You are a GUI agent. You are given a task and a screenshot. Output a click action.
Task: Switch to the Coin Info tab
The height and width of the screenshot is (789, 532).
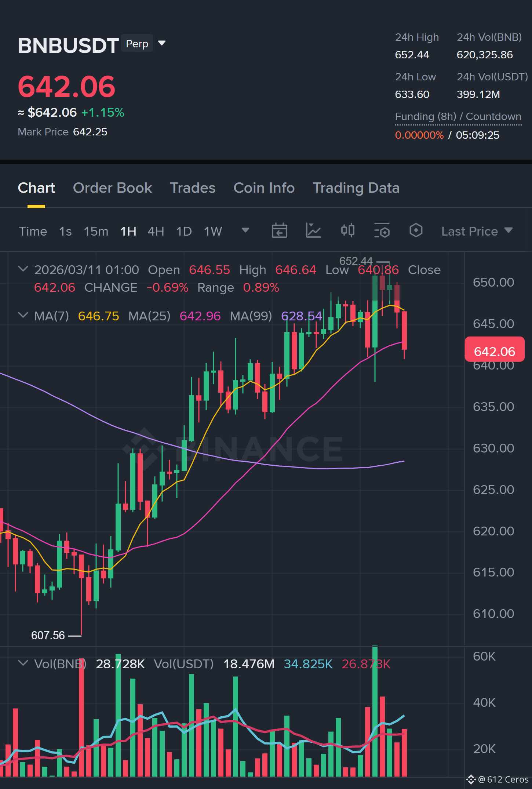pyautogui.click(x=264, y=188)
